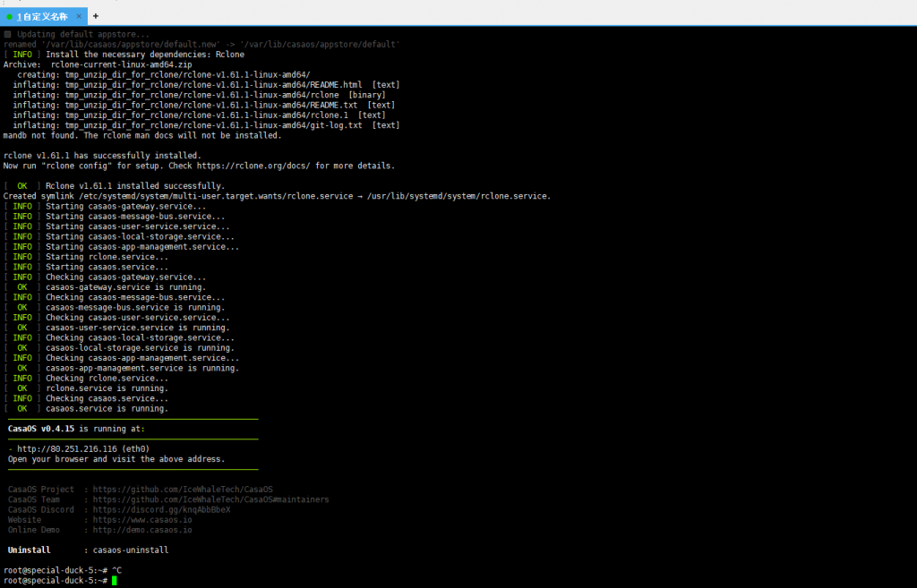Click the green terminal cursor at prompt
This screenshot has width=917, height=588.
point(114,581)
